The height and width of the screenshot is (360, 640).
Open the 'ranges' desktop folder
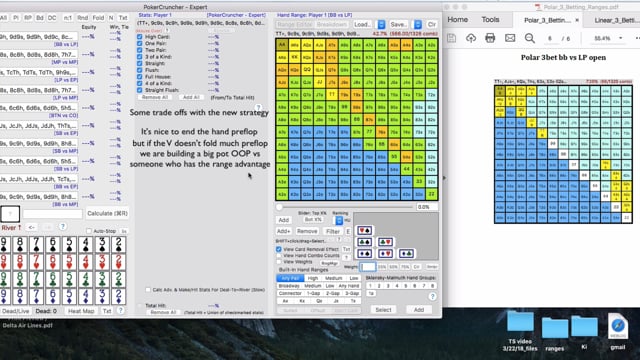tap(555, 335)
